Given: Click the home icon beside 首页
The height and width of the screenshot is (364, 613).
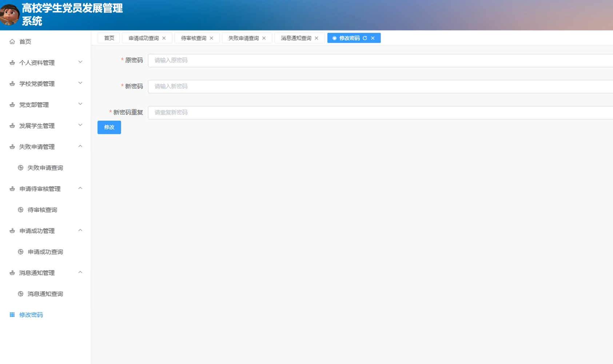Looking at the screenshot, I should [12, 41].
